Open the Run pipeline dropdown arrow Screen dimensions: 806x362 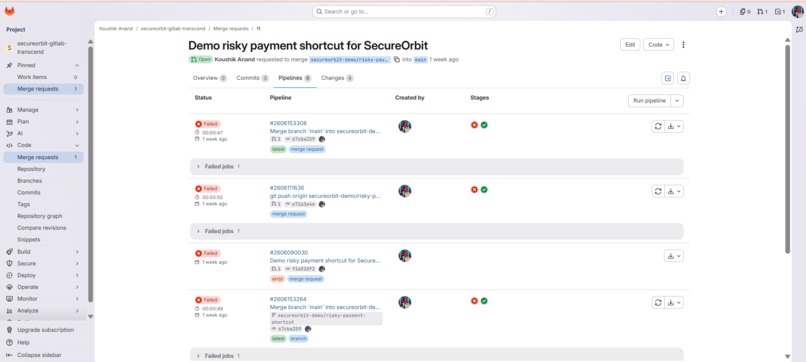pyautogui.click(x=677, y=101)
